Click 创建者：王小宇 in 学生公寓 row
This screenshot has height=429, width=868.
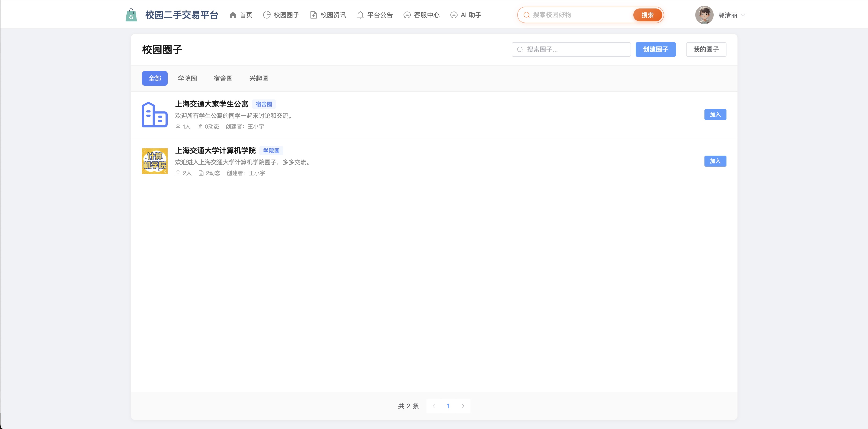coord(245,126)
